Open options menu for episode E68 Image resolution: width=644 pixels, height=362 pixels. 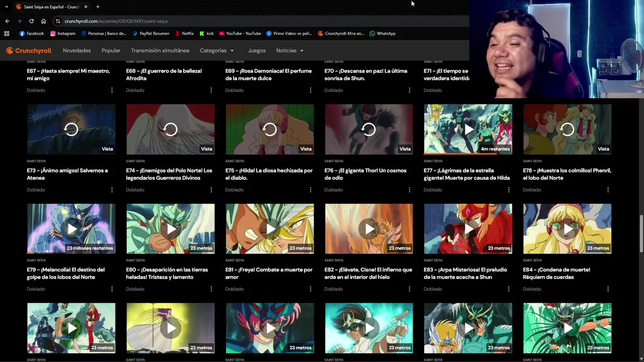pos(211,90)
